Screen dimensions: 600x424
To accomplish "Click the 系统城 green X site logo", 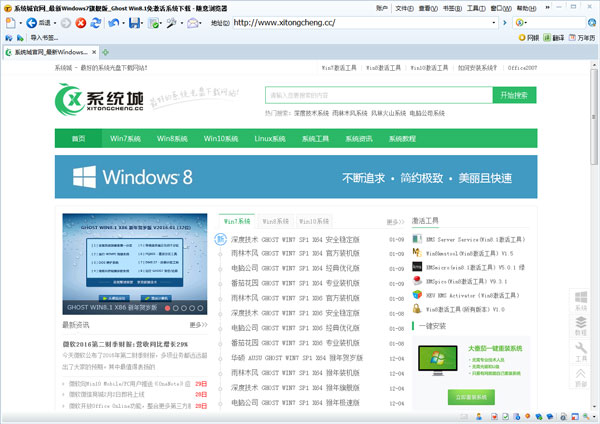I will (x=99, y=99).
